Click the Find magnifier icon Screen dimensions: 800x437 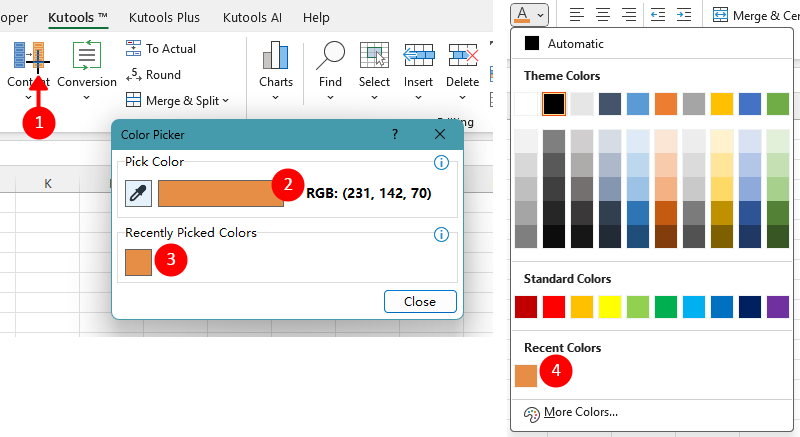[x=330, y=55]
